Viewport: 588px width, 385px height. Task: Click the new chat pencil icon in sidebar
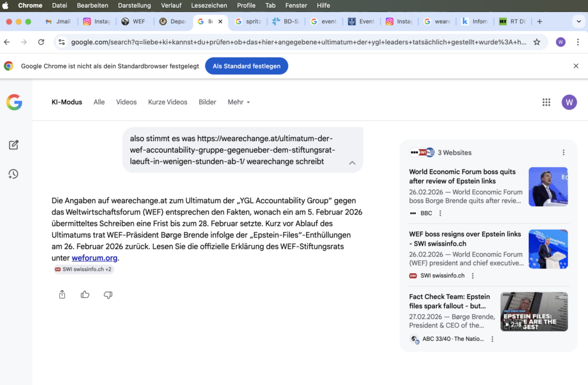pos(14,145)
